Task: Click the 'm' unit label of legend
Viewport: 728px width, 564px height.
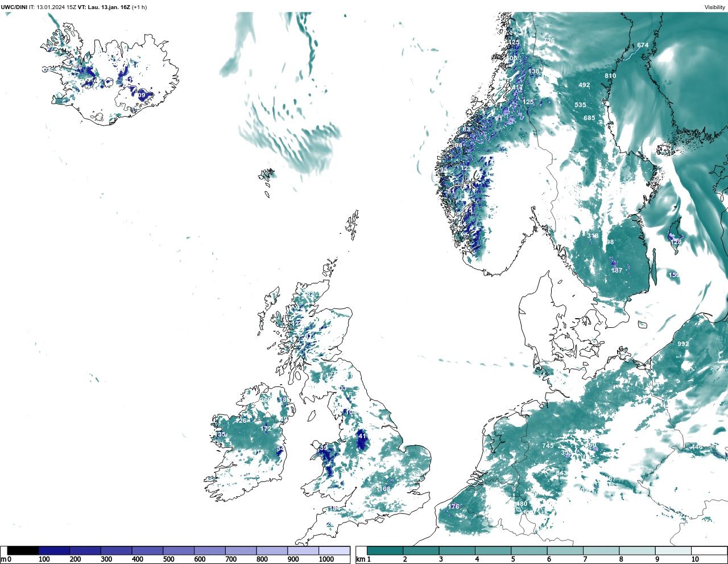Action: pos(3,559)
